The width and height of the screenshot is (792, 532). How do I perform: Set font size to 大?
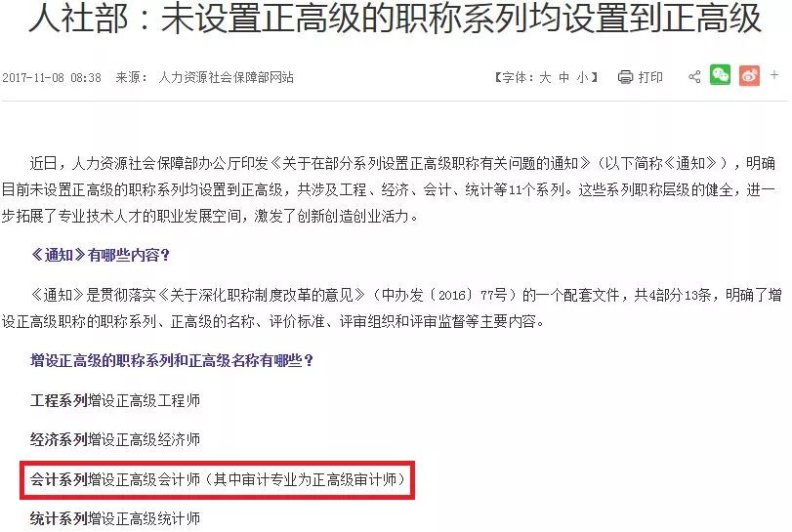[x=545, y=77]
